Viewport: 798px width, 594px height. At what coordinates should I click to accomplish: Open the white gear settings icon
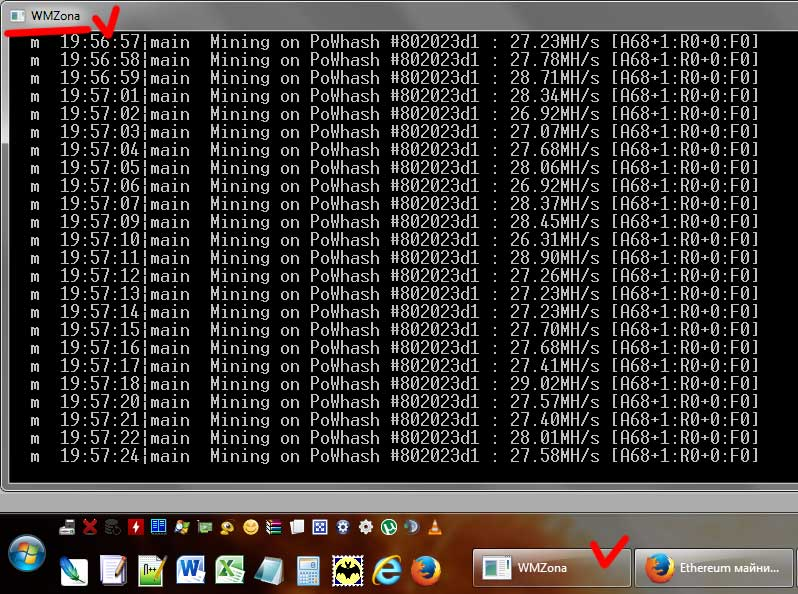pos(366,526)
